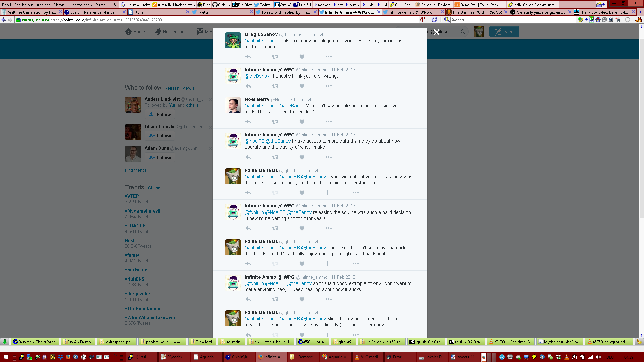Open Greg Lobanov's avatar
This screenshot has height=362, width=644.
point(233,40)
